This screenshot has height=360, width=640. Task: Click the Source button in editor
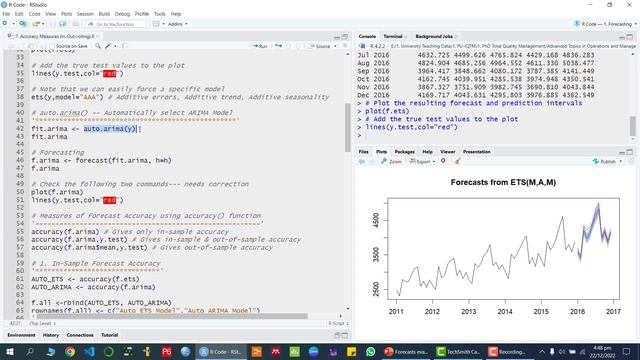[x=320, y=46]
